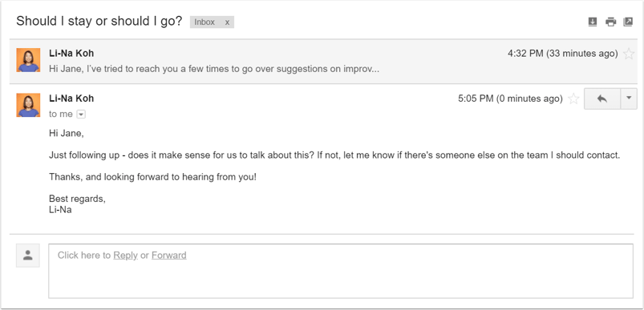644x310 pixels.
Task: Remove the Inbox label via x
Action: pos(227,22)
